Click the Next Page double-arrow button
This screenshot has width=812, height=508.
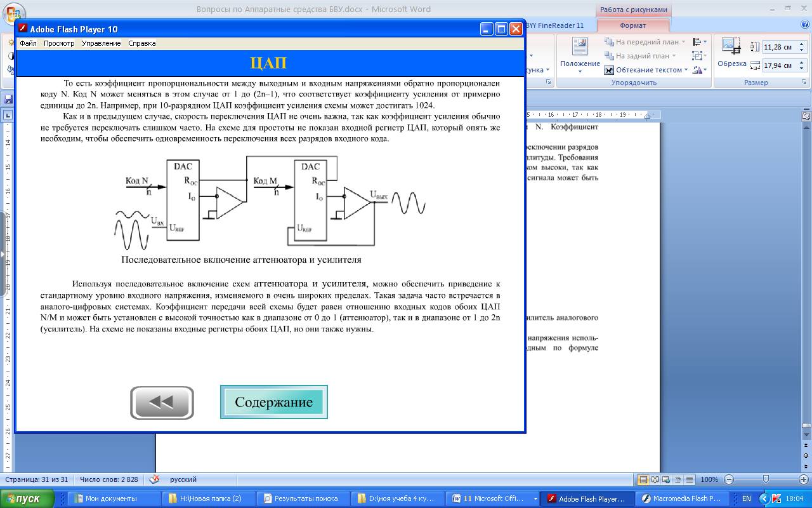click(806, 465)
